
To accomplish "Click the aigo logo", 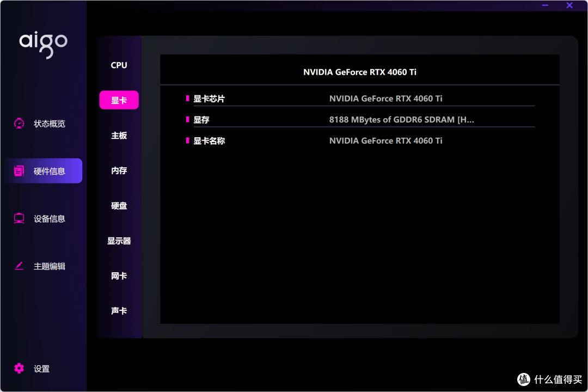I will pos(43,44).
